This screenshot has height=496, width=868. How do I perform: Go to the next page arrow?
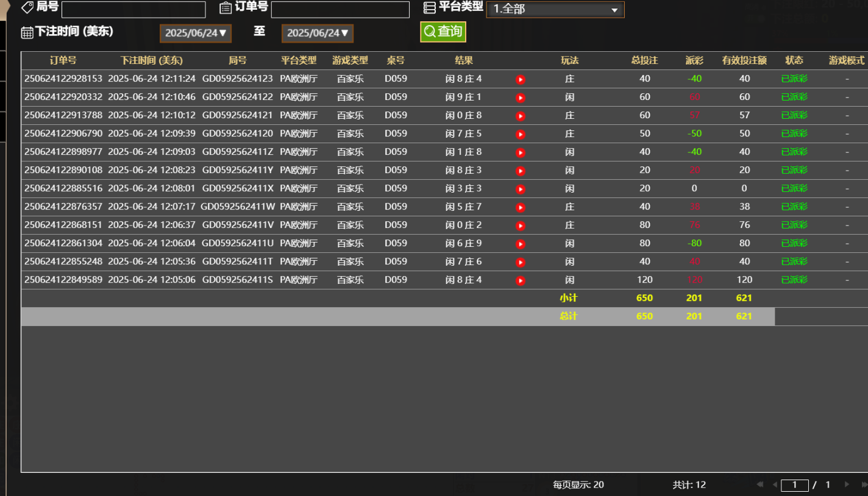(x=847, y=484)
